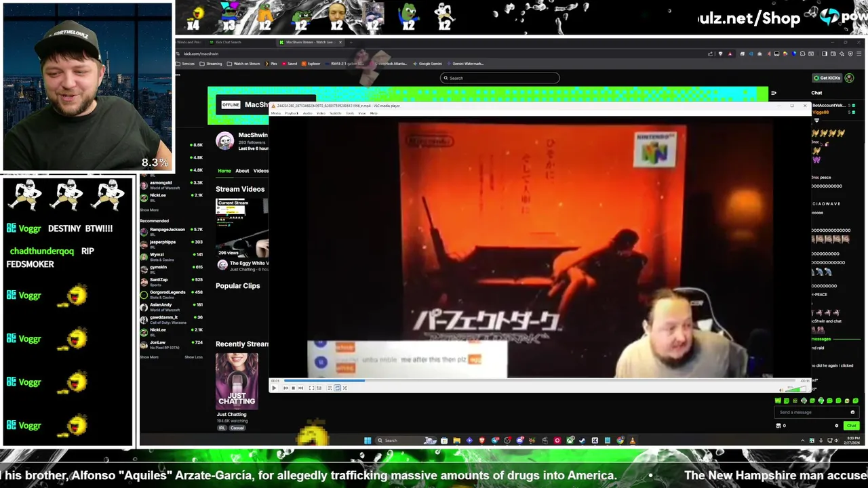Stop playback in VLC player

point(294,388)
